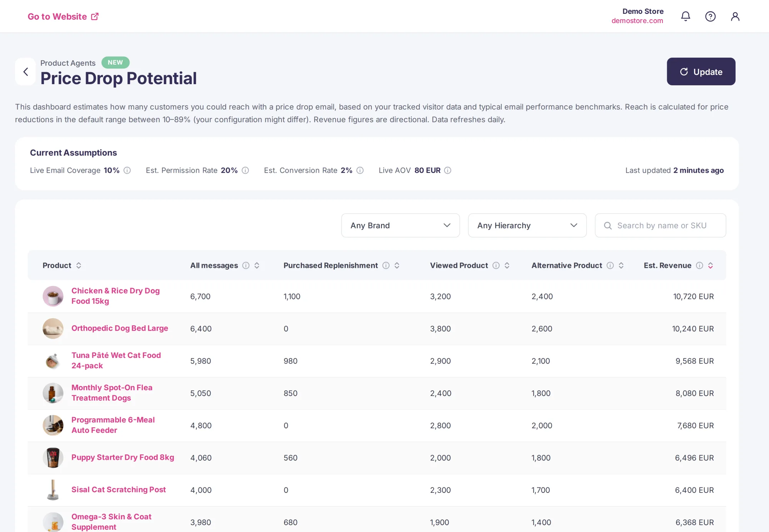Image resolution: width=769 pixels, height=532 pixels.
Task: Click the Scratching Post thumbnail
Action: 53,490
